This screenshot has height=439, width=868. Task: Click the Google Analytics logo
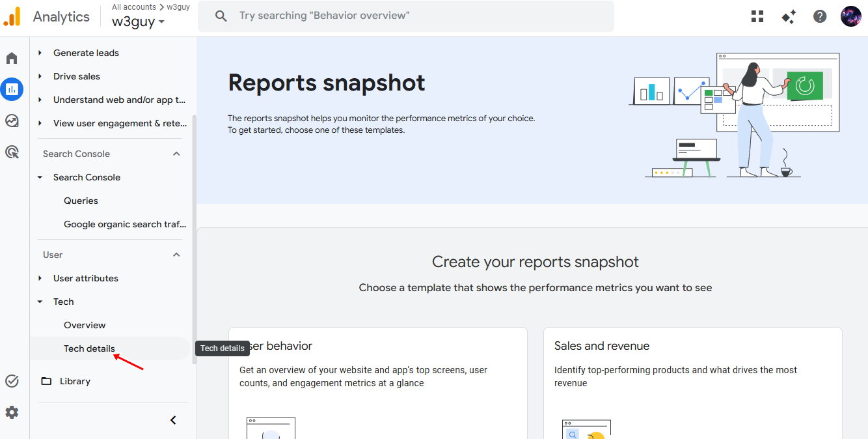[12, 16]
